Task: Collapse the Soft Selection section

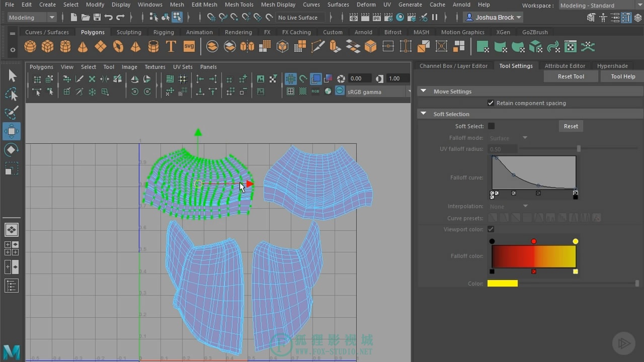Action: click(x=423, y=114)
